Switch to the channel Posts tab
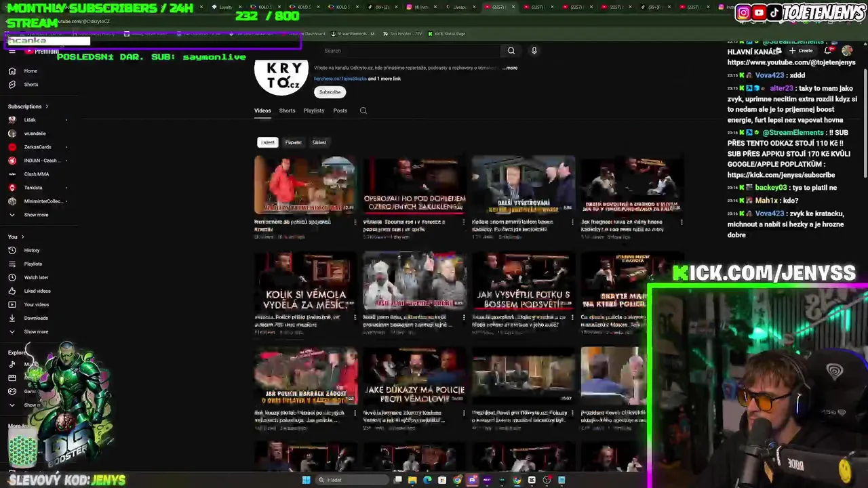 340,111
